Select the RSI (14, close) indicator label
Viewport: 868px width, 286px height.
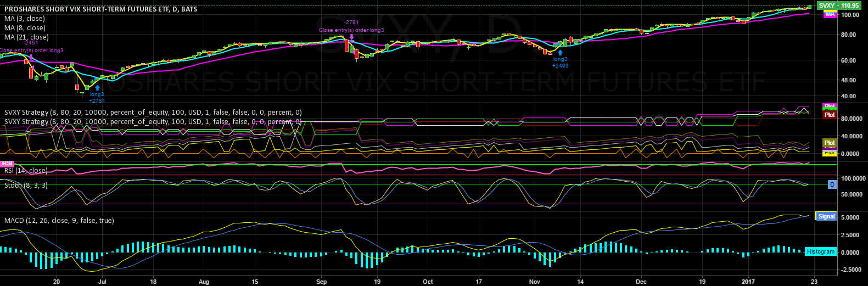26,171
